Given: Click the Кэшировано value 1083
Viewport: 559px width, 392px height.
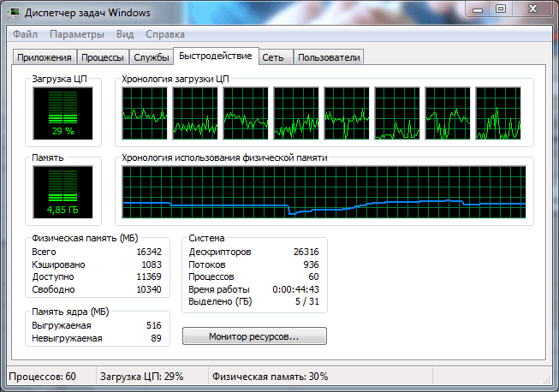Looking at the screenshot, I should [152, 264].
